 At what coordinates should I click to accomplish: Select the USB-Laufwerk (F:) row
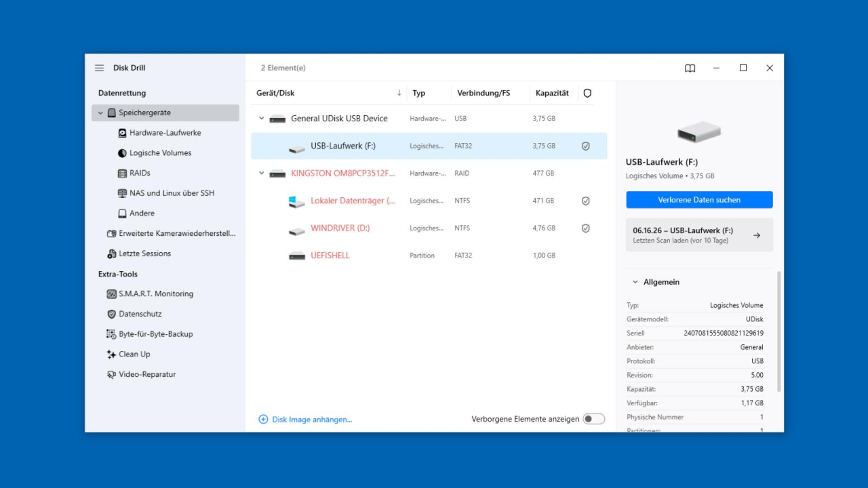tap(429, 146)
